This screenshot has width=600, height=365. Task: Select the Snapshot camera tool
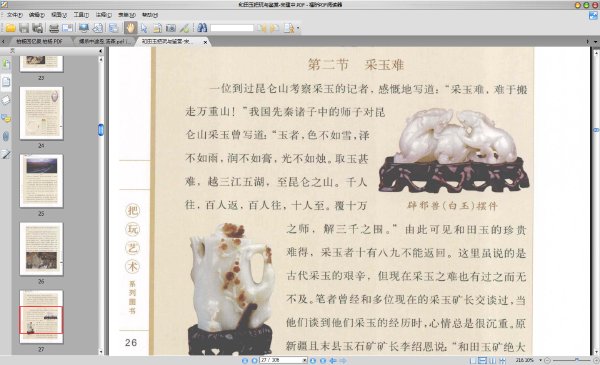coord(171,28)
